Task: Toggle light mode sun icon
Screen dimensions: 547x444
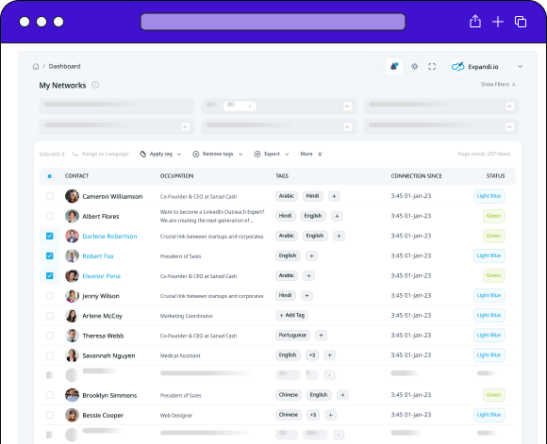Action: click(414, 66)
